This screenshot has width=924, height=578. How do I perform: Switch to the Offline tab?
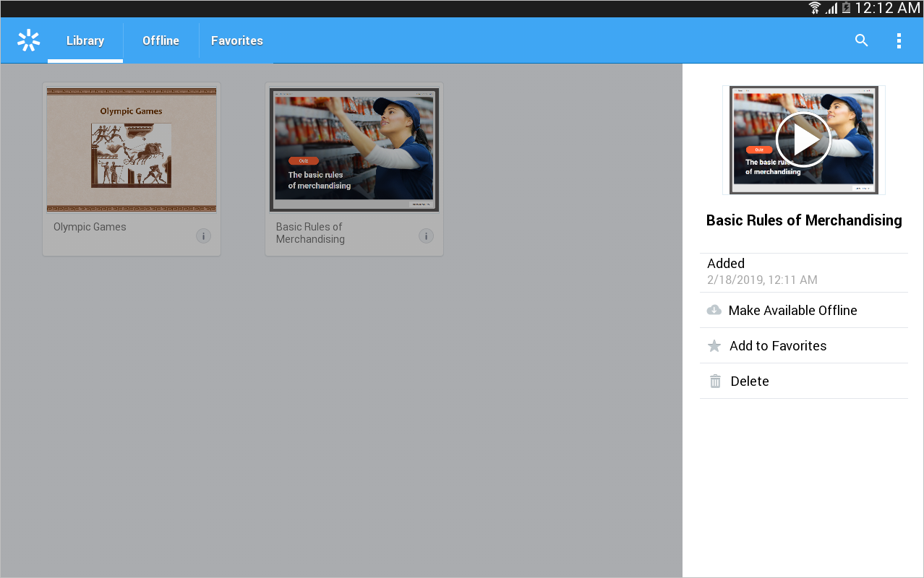coord(161,40)
